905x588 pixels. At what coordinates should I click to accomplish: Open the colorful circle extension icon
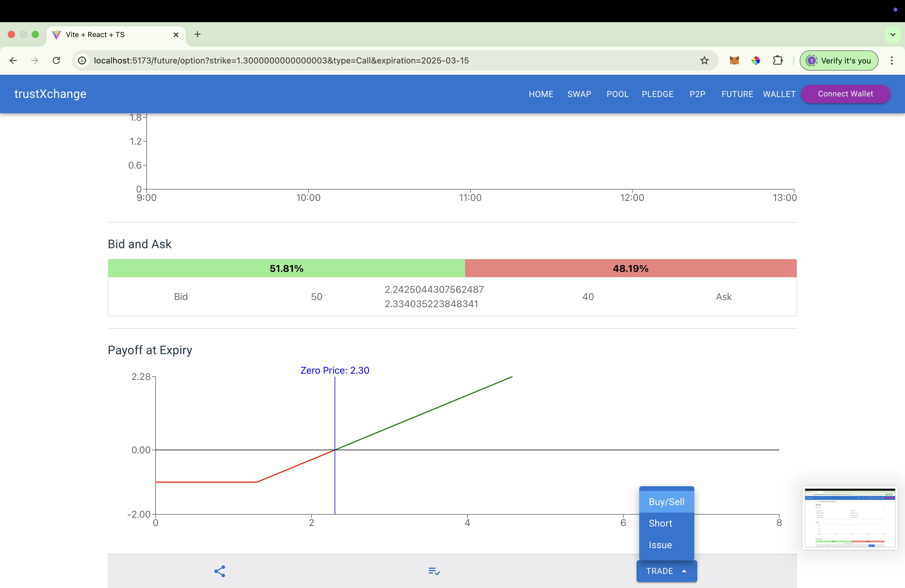point(756,60)
